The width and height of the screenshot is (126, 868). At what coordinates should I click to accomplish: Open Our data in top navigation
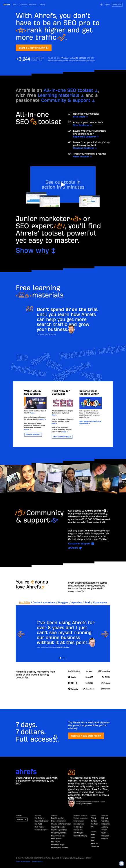[23, 5]
